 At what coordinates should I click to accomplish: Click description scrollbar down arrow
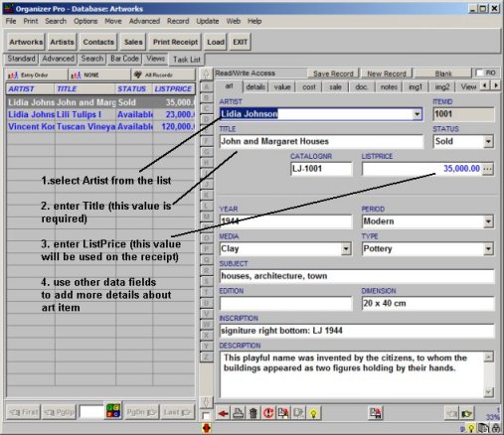488,392
